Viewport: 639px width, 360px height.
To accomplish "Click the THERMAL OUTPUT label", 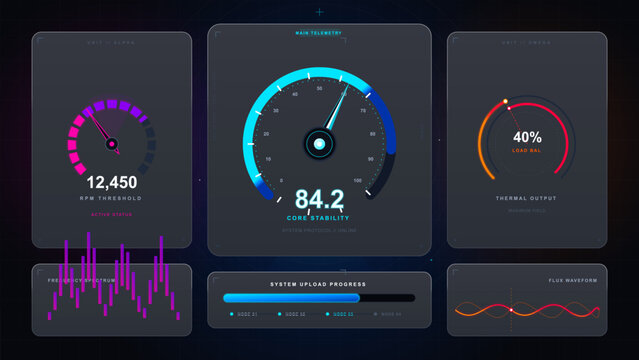I will (x=526, y=198).
